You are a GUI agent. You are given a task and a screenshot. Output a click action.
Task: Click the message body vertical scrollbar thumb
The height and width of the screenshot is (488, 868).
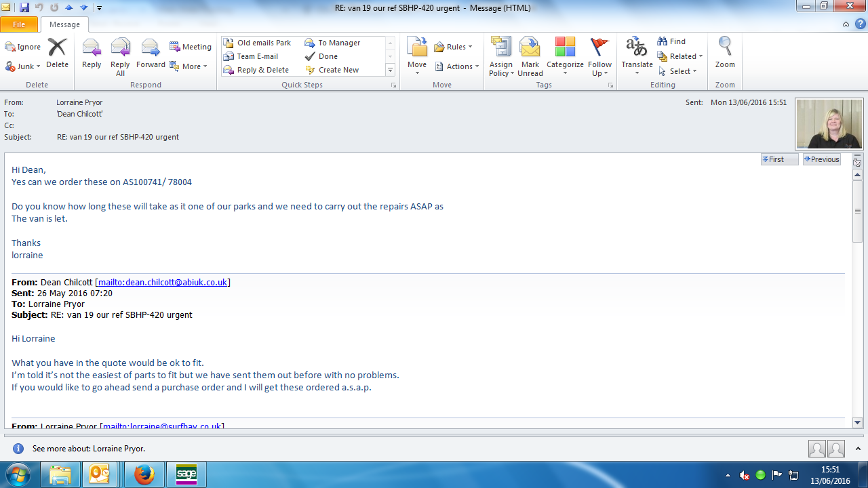pyautogui.click(x=857, y=211)
